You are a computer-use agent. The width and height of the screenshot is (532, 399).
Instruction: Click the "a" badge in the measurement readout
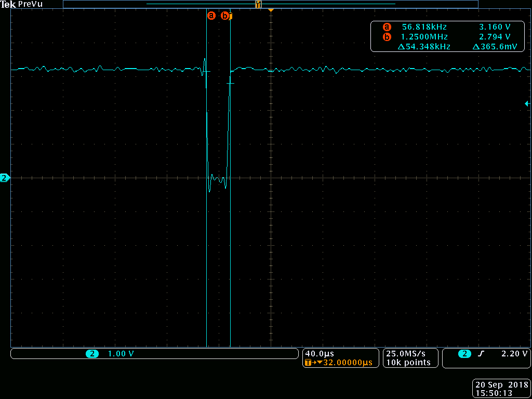(x=387, y=26)
